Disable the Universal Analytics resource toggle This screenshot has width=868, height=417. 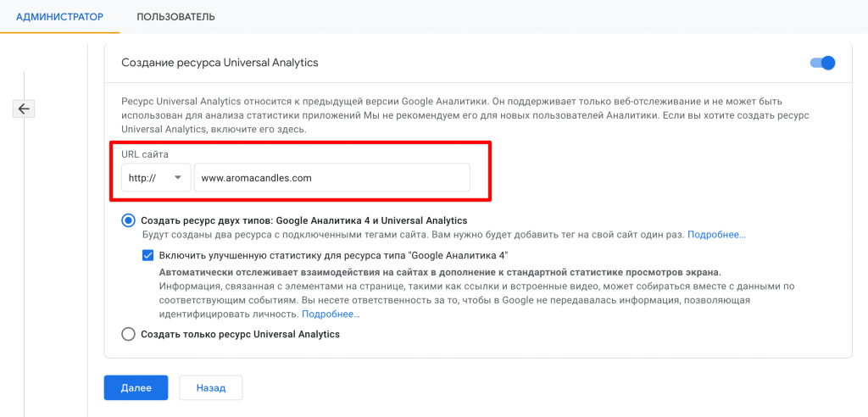coord(822,63)
